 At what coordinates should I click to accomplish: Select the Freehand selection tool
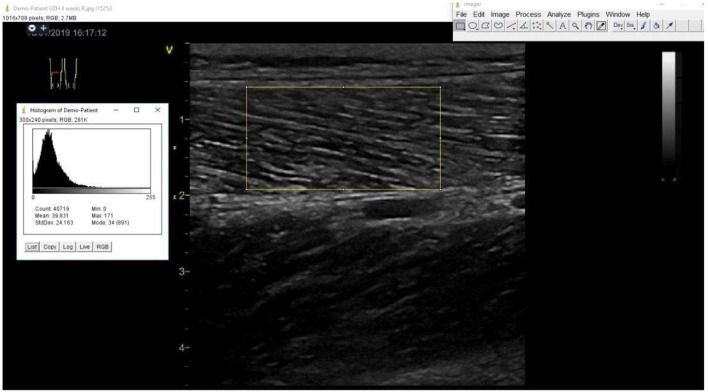[x=498, y=26]
